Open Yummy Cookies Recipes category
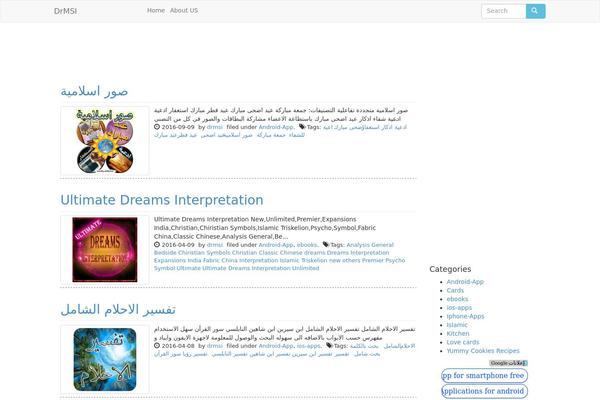The height and width of the screenshot is (400, 600). pyautogui.click(x=483, y=351)
